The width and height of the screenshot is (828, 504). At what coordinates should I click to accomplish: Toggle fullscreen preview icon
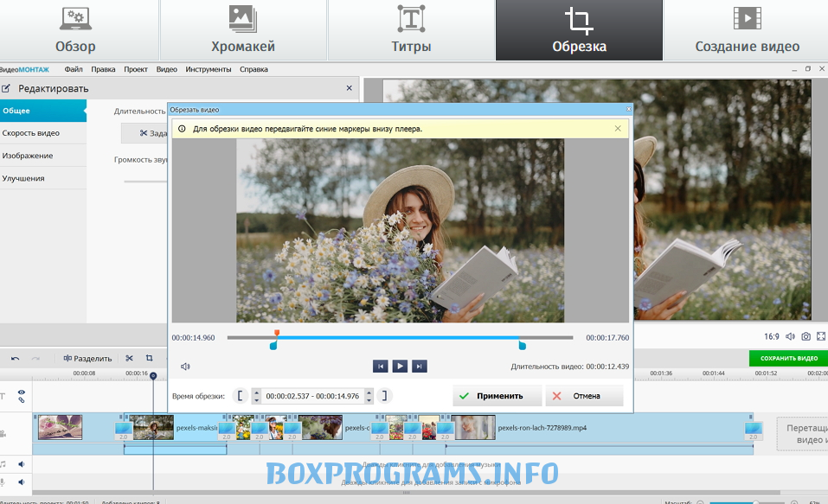coord(821,336)
